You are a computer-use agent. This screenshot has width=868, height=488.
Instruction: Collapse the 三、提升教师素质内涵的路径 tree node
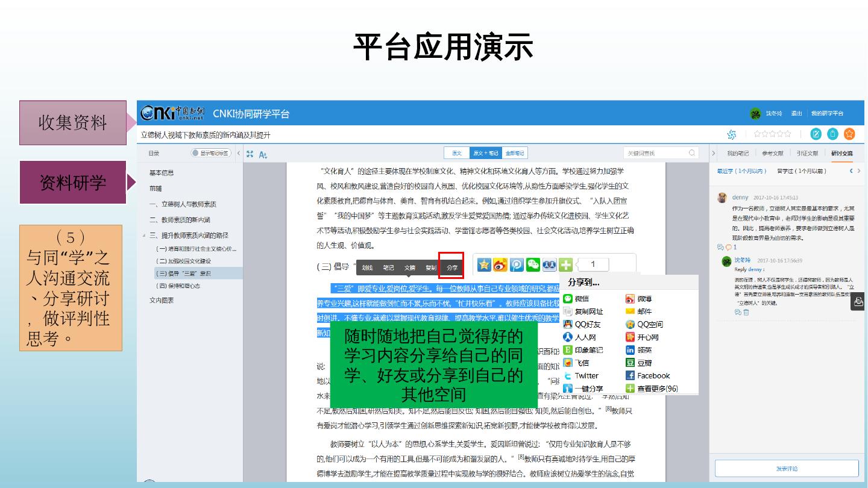pyautogui.click(x=144, y=236)
